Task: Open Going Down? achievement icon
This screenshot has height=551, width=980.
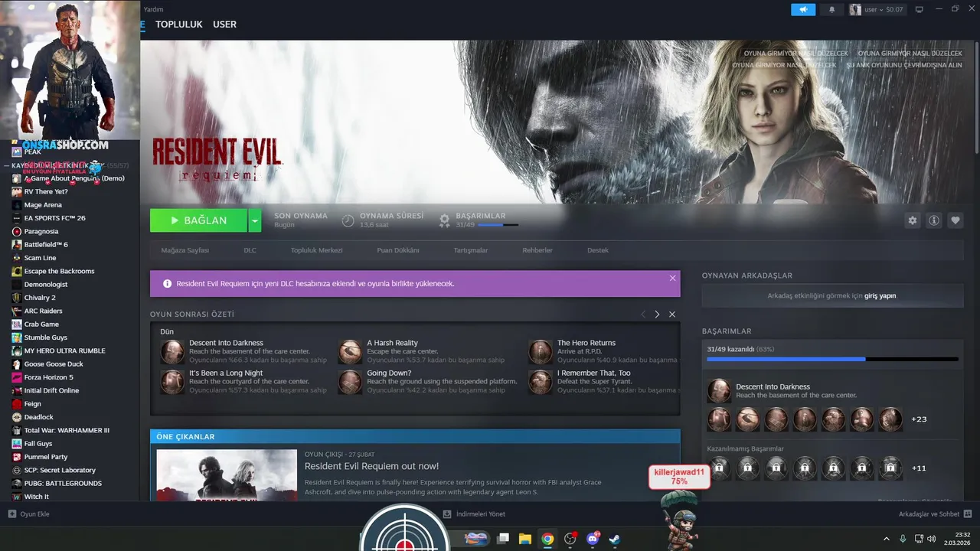Action: [350, 382]
